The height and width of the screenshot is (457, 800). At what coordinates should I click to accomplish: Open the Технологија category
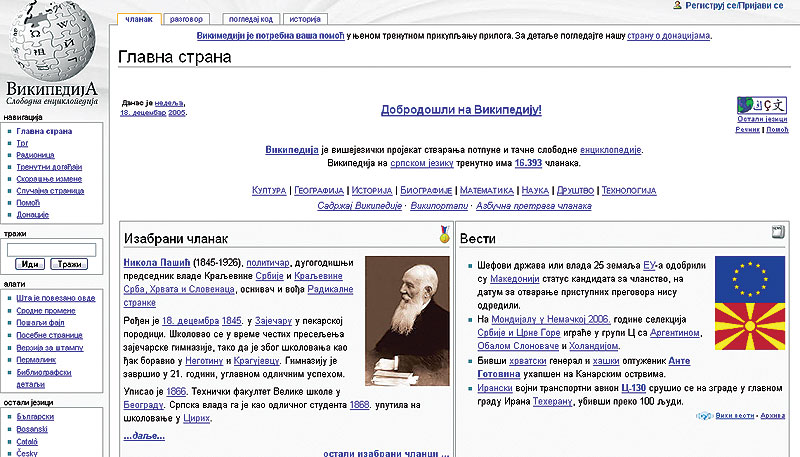(629, 191)
